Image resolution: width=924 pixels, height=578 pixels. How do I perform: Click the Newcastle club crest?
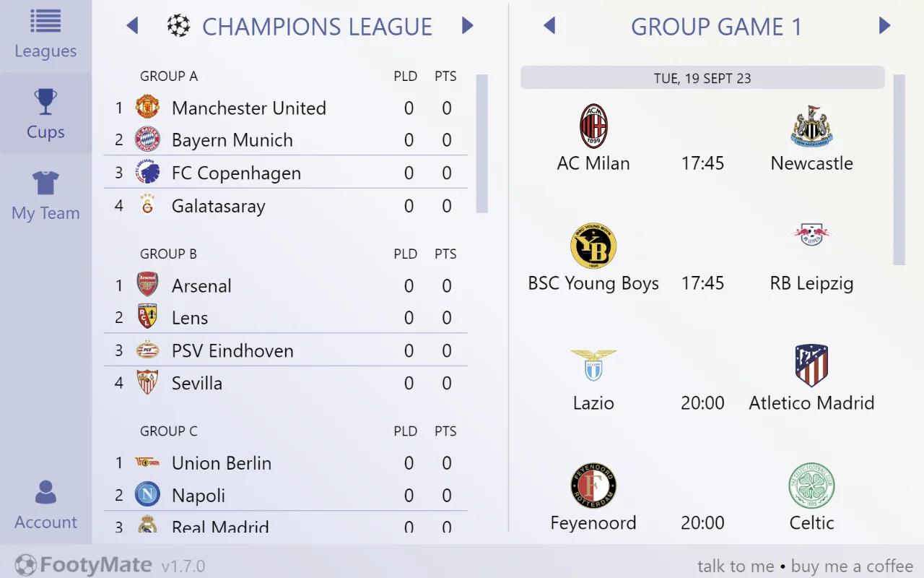pyautogui.click(x=811, y=126)
